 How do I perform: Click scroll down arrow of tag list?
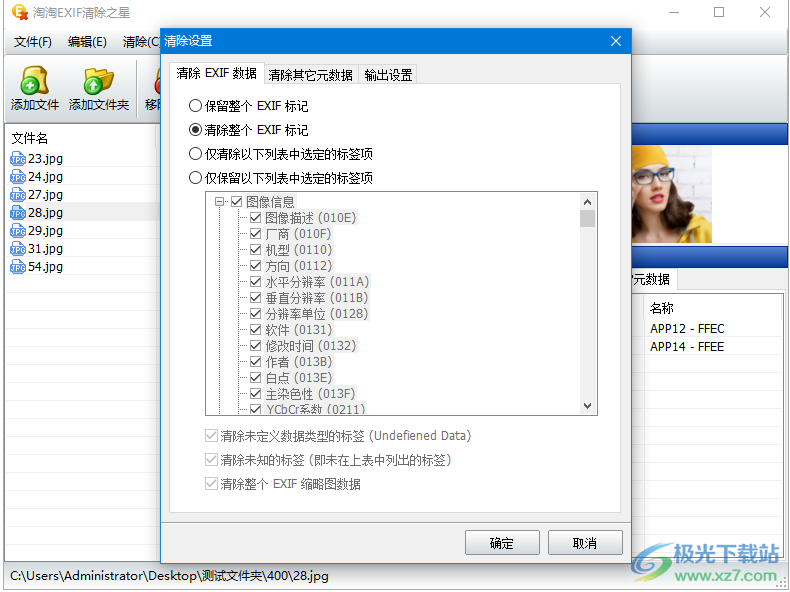(x=588, y=407)
